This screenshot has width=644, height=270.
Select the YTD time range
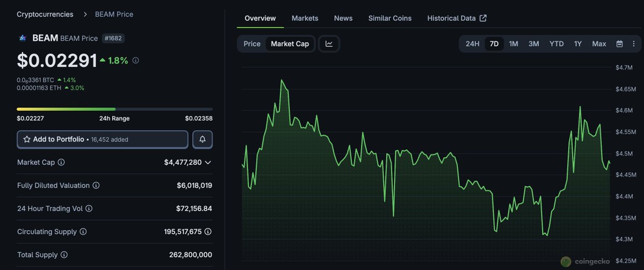(x=556, y=44)
